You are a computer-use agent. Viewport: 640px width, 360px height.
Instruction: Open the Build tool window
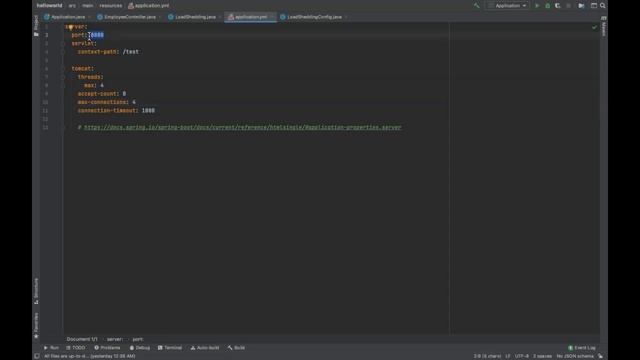237,348
